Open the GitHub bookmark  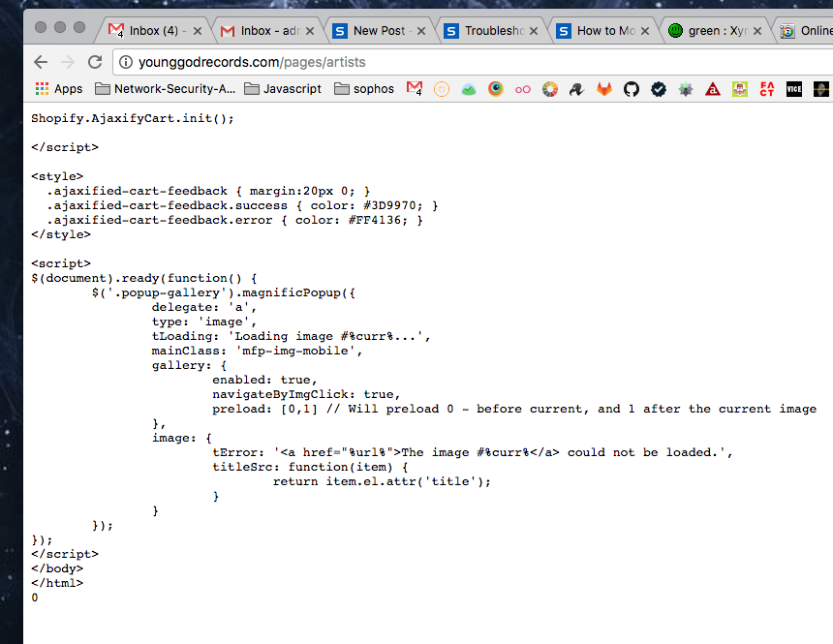pos(632,89)
